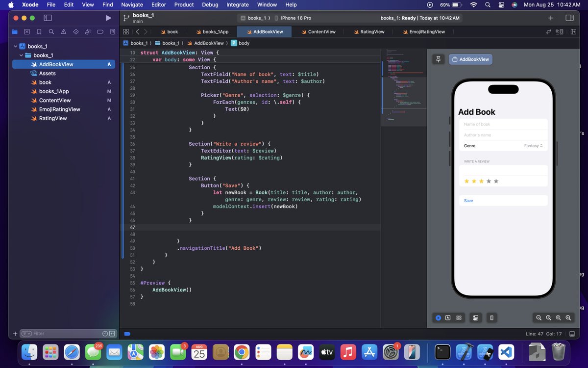The image size is (588, 368).
Task: Zoom preview canvas to 100%
Action: [549, 318]
